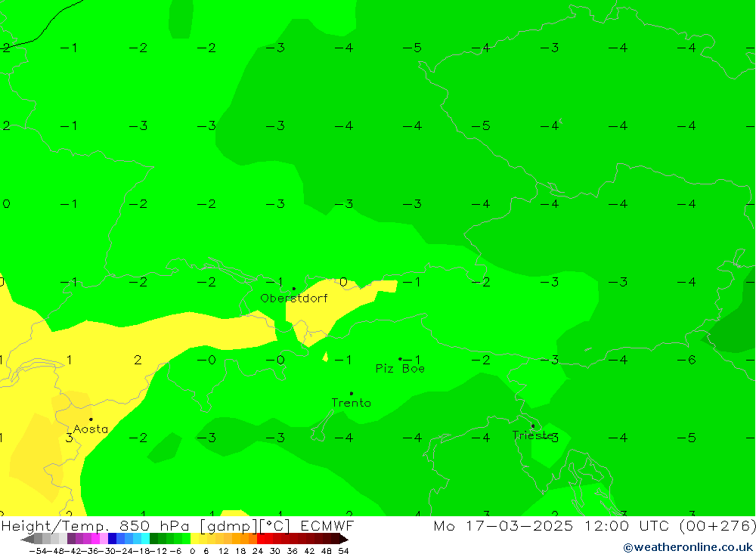The image size is (756, 554).
Task: Click the 0 value under the color scale
Action: (x=192, y=551)
